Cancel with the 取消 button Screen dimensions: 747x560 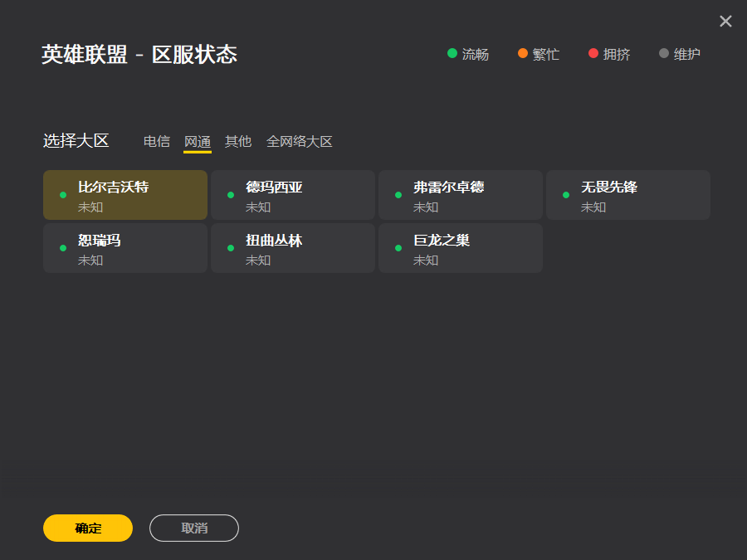[194, 528]
